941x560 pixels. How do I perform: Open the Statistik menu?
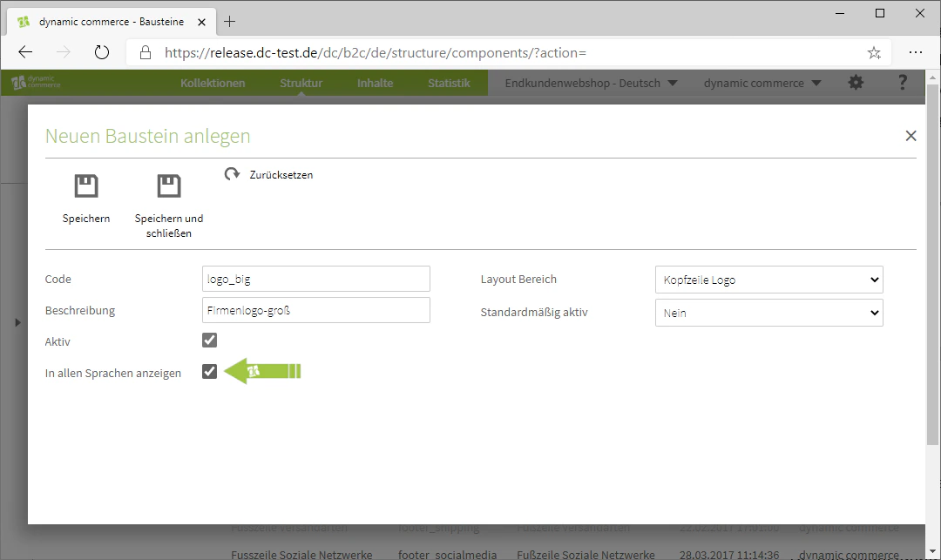click(x=449, y=83)
